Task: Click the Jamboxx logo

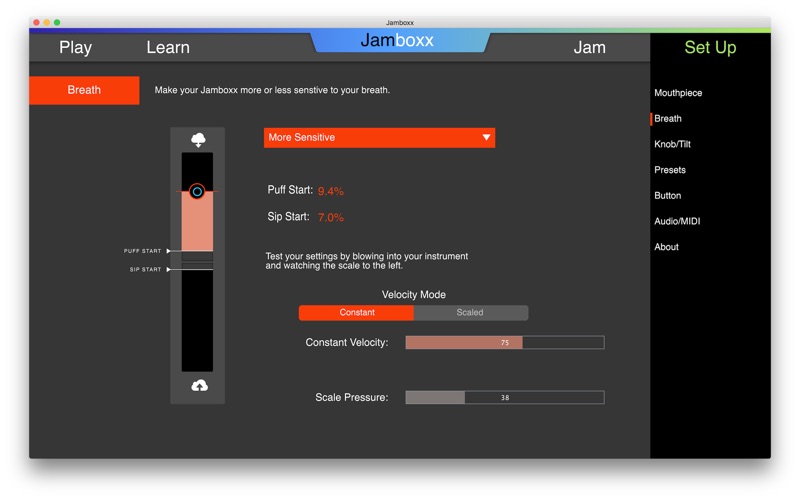Action: [x=397, y=40]
